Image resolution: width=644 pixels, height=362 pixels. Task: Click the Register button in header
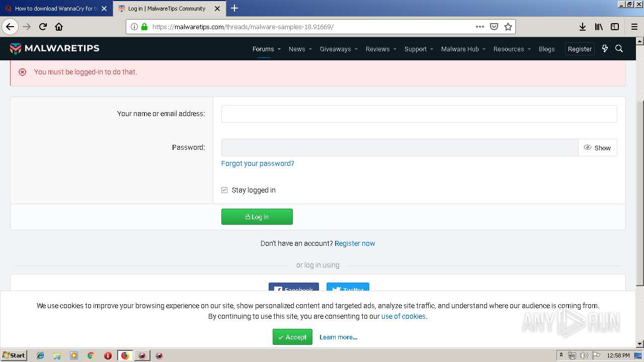tap(580, 49)
